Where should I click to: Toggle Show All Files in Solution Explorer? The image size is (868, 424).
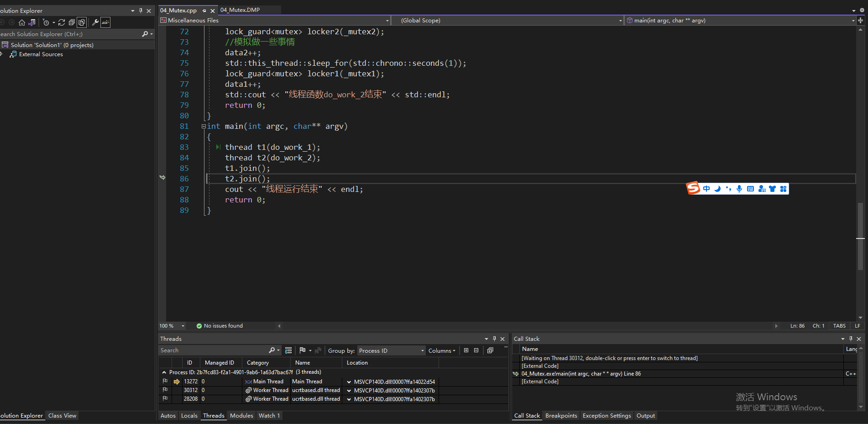(x=82, y=22)
